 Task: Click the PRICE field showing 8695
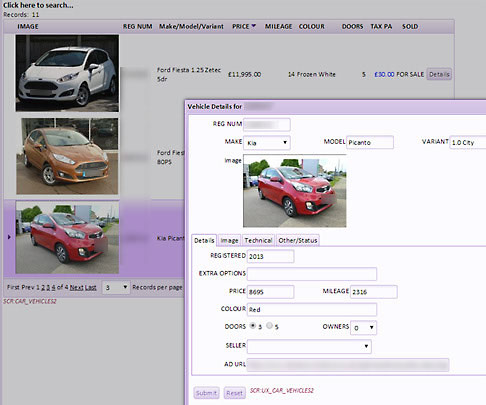coord(270,292)
